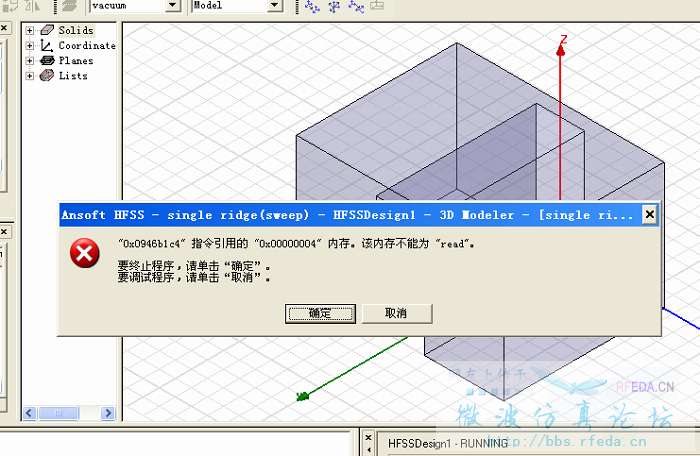
Task: Click 确定 to terminate the program
Action: 320,314
